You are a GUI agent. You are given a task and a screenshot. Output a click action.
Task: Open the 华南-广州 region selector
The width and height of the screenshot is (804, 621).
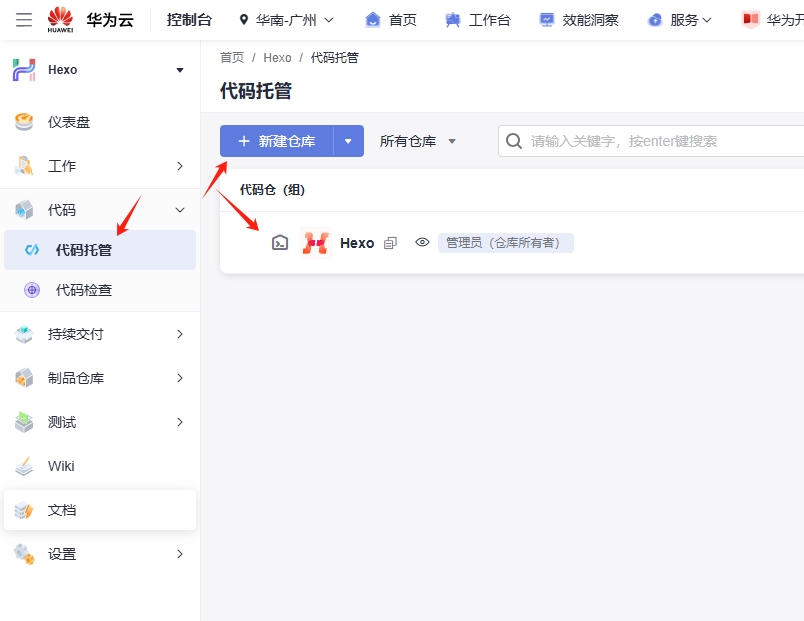tap(286, 20)
